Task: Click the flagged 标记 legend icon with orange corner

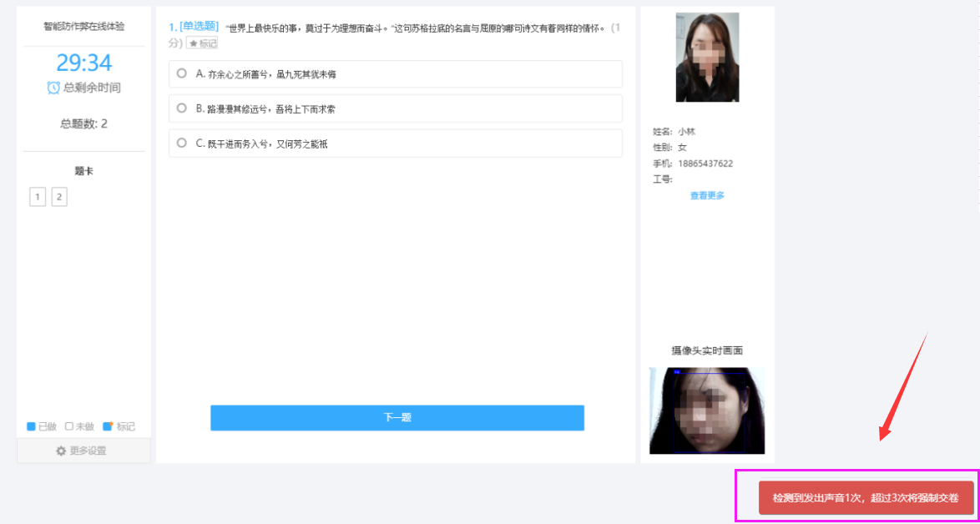Action: 107,426
